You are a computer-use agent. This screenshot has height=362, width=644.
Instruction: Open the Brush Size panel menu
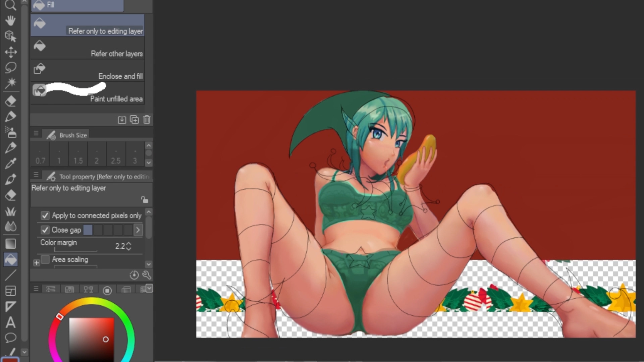pos(36,133)
